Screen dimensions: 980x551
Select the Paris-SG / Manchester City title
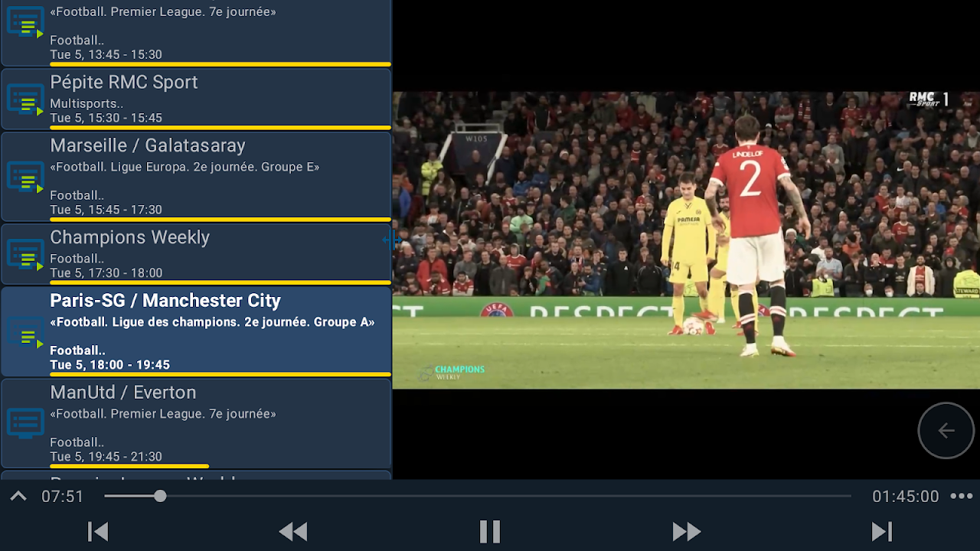click(x=165, y=301)
